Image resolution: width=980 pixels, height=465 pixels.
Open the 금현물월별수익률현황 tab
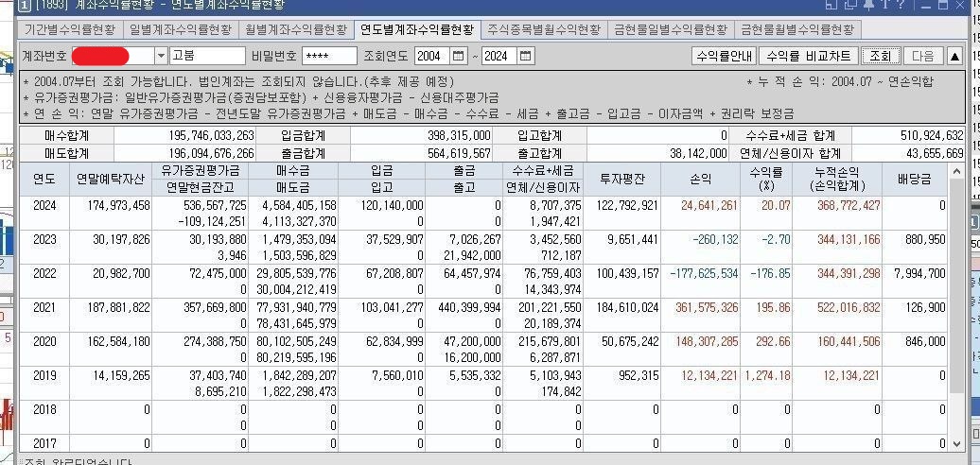pos(796,29)
